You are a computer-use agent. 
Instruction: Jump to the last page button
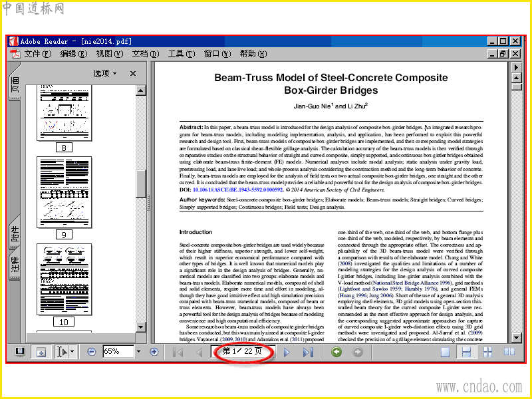point(308,352)
